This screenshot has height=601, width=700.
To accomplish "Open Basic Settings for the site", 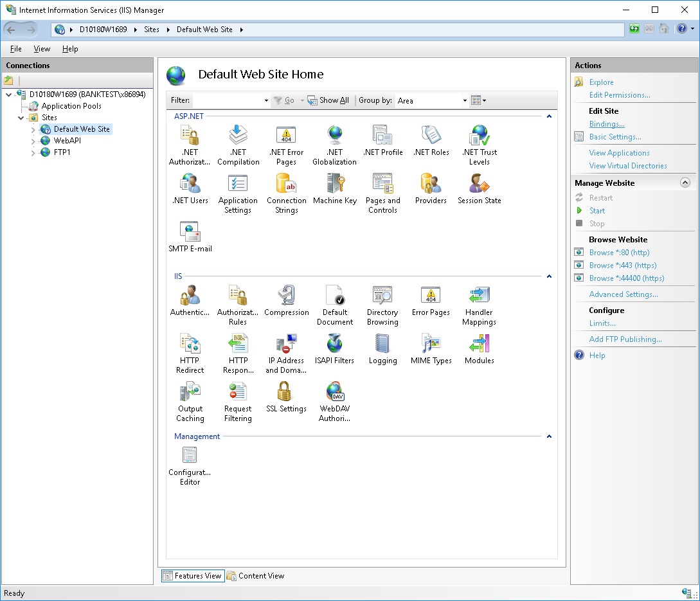I will pos(615,137).
